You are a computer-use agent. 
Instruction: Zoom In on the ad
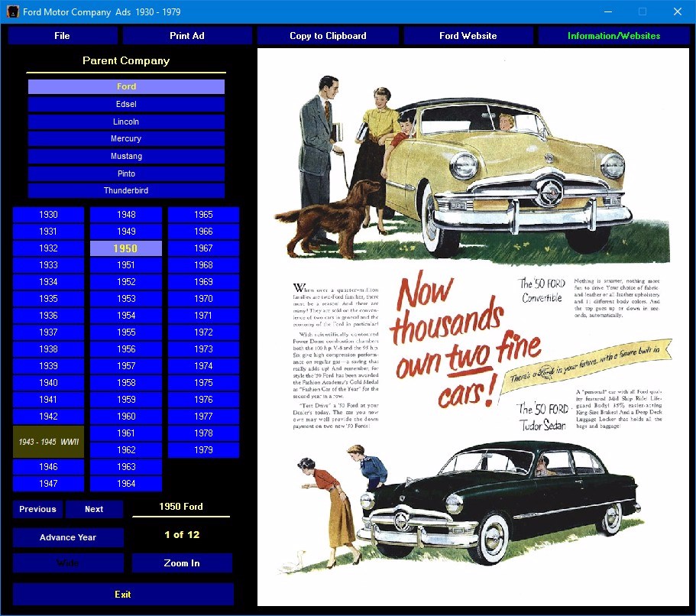point(182,563)
